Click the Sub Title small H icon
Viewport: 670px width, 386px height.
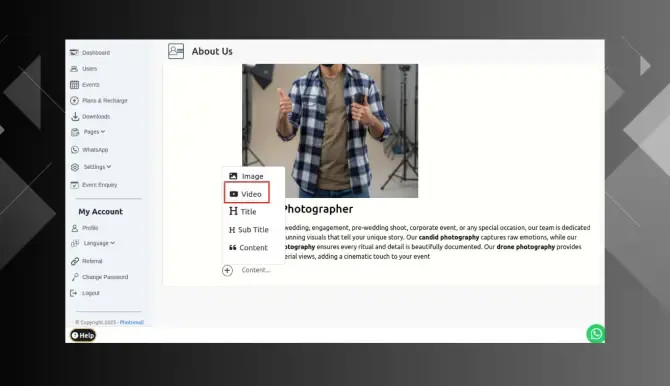pyautogui.click(x=232, y=230)
